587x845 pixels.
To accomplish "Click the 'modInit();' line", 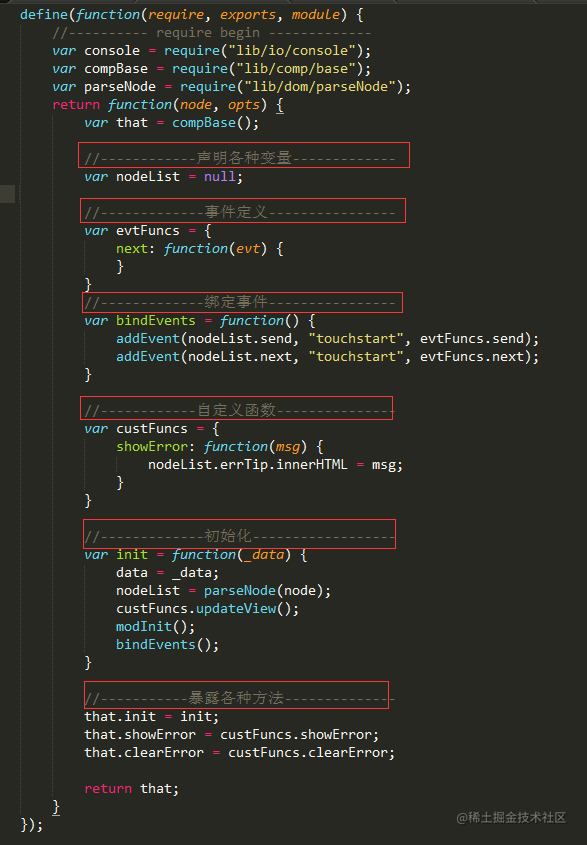I will tap(156, 627).
